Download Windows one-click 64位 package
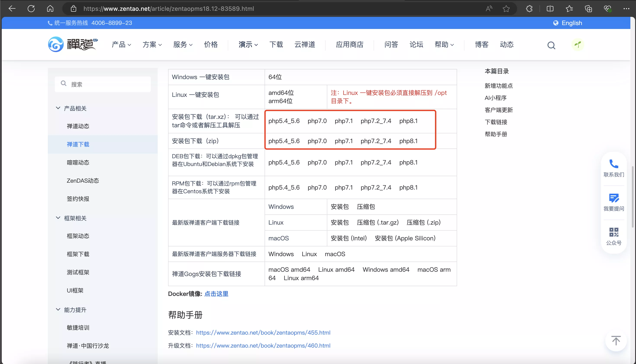This screenshot has height=364, width=636. tap(275, 77)
